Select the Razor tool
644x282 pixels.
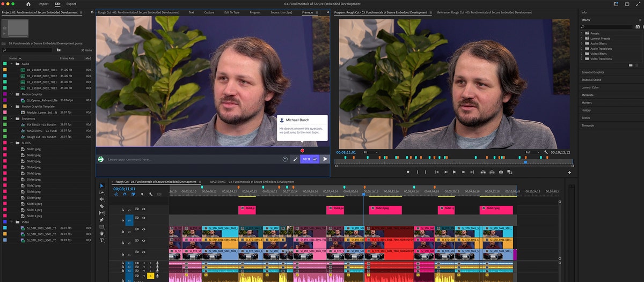tap(102, 206)
